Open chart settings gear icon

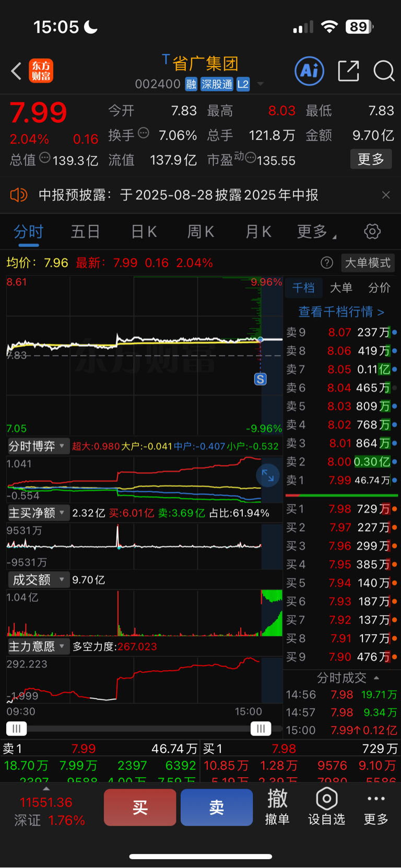click(372, 232)
